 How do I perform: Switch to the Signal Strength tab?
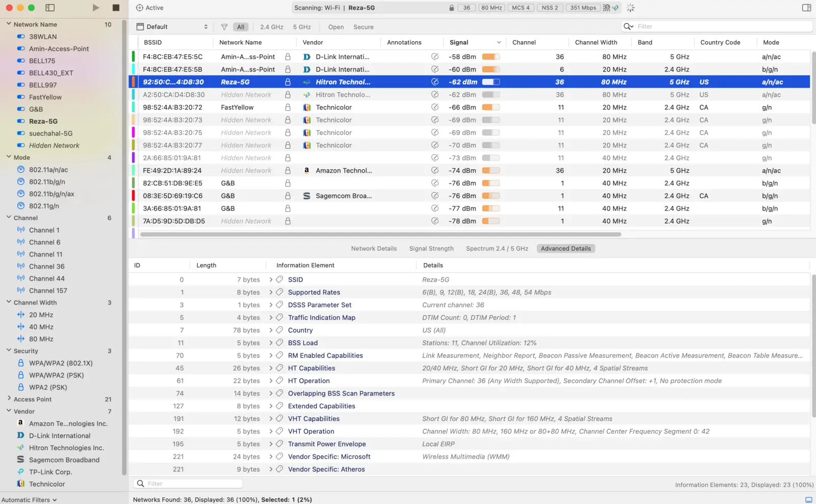[431, 249]
